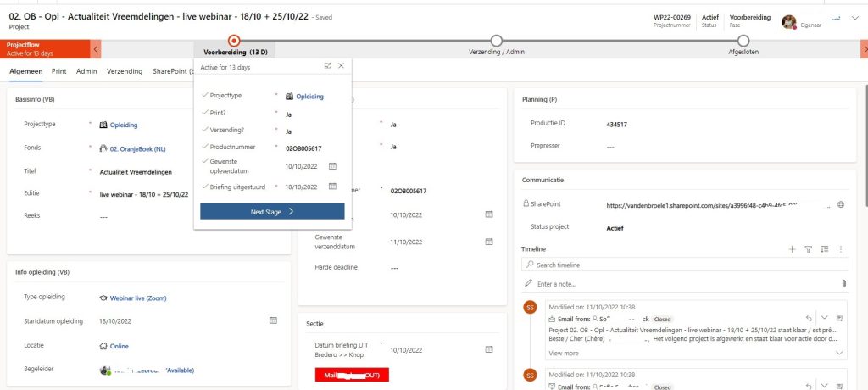Viewport: 868px width, 390px height.
Task: Switch to the Print tab
Action: (x=58, y=71)
